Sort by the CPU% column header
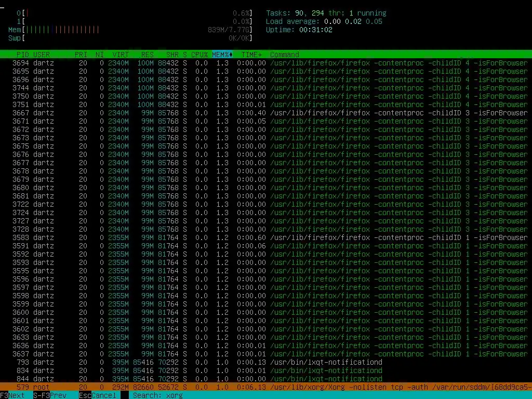 199,55
